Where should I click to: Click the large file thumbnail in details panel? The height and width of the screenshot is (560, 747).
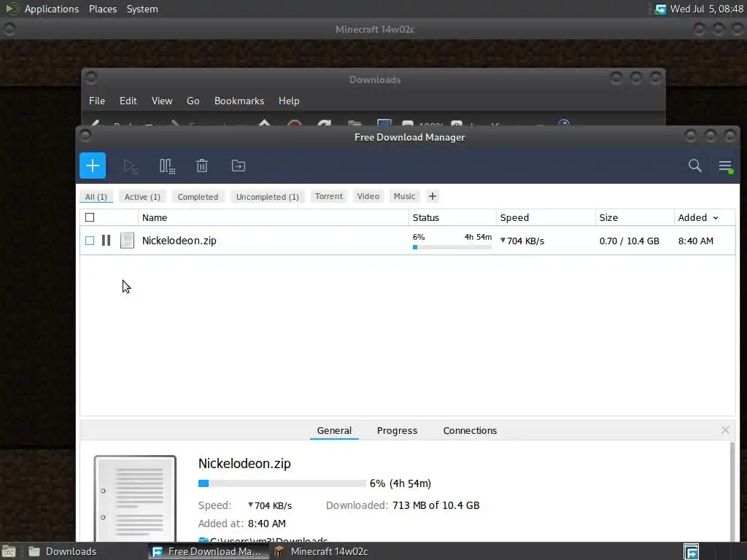(135, 499)
